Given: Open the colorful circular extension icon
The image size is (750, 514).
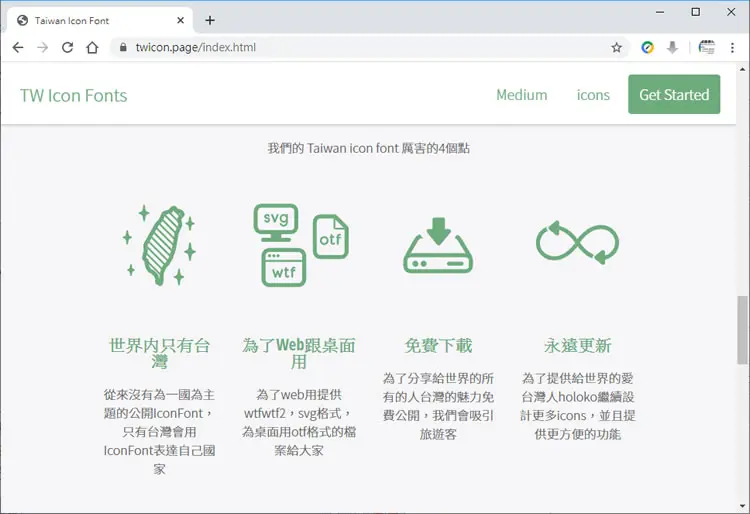Looking at the screenshot, I should pyautogui.click(x=648, y=47).
